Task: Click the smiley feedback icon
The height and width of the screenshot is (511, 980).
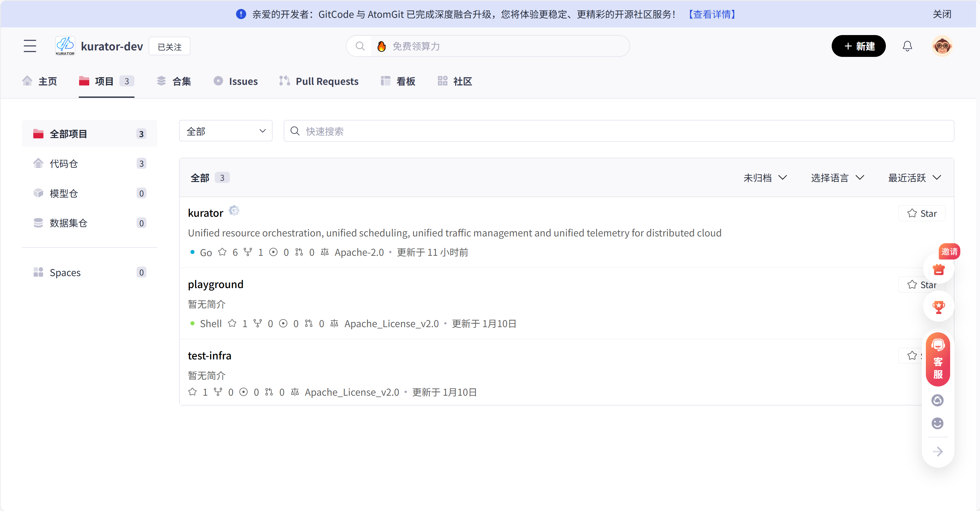Action: point(938,424)
